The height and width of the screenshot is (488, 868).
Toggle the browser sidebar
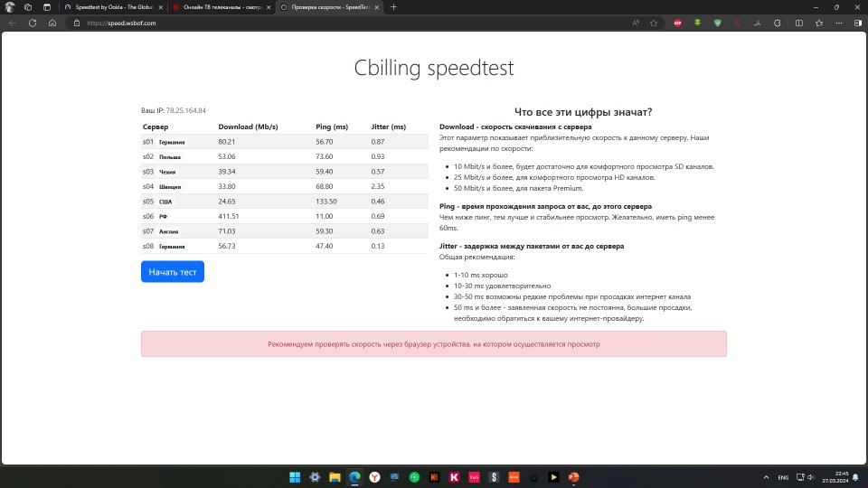point(858,23)
